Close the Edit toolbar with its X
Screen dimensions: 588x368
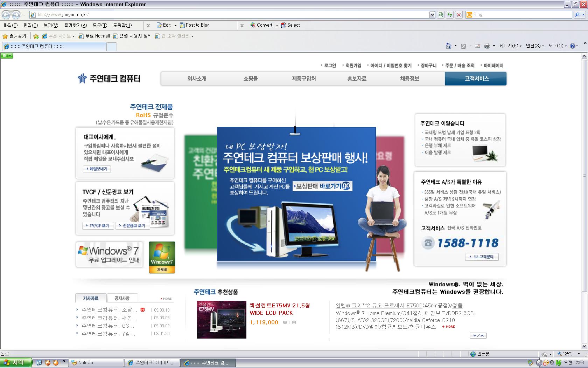tap(148, 26)
